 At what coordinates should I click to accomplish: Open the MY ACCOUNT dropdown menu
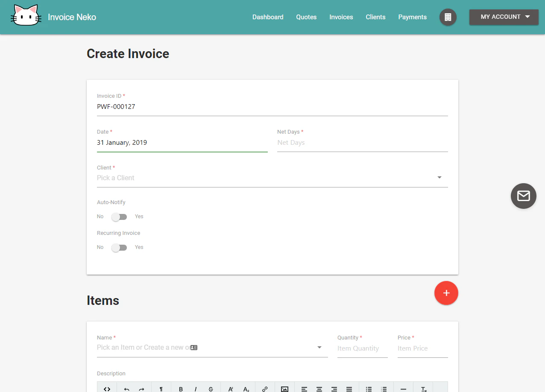pyautogui.click(x=504, y=17)
